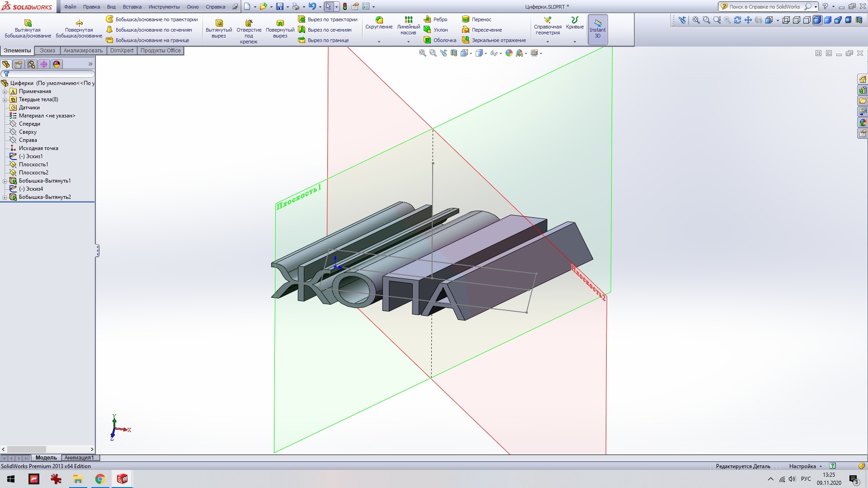Open the DisplayManager color ball tab
The width and height of the screenshot is (868, 488).
(x=57, y=64)
